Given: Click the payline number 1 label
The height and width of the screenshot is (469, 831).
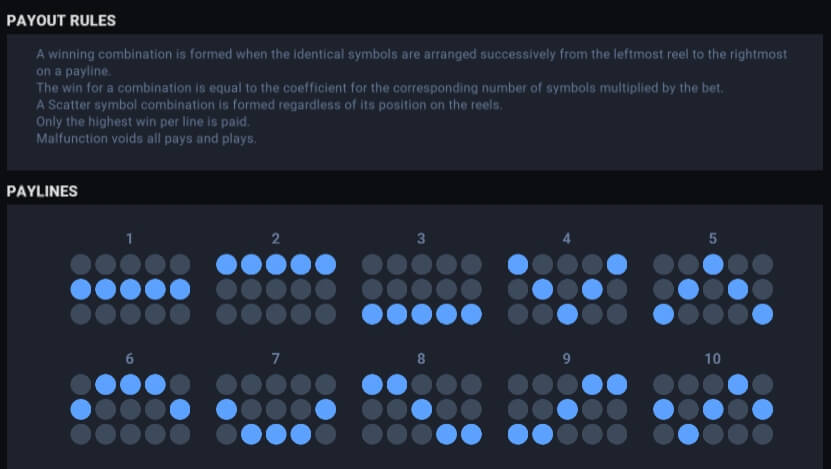Looking at the screenshot, I should pyautogui.click(x=129, y=239).
